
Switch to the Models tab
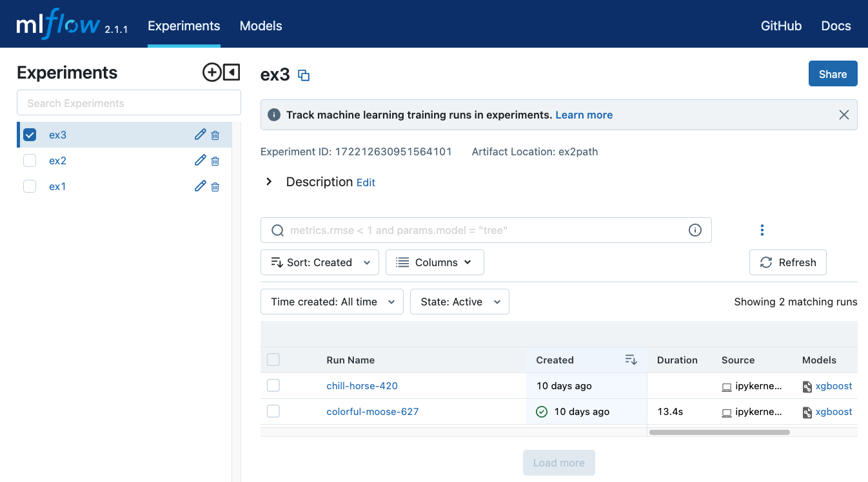(261, 26)
